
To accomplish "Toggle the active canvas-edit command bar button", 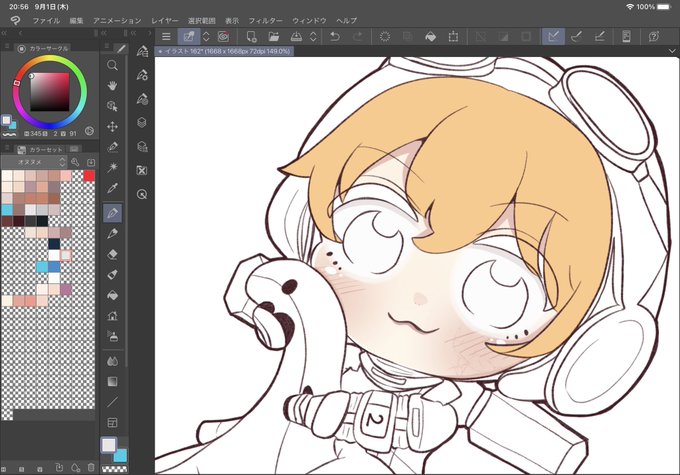I will tap(189, 36).
